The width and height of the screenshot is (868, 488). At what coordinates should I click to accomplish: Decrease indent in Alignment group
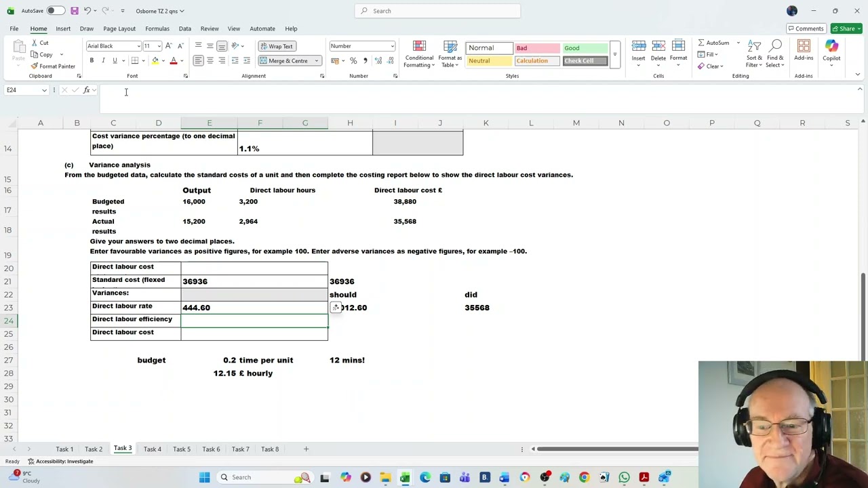point(235,61)
